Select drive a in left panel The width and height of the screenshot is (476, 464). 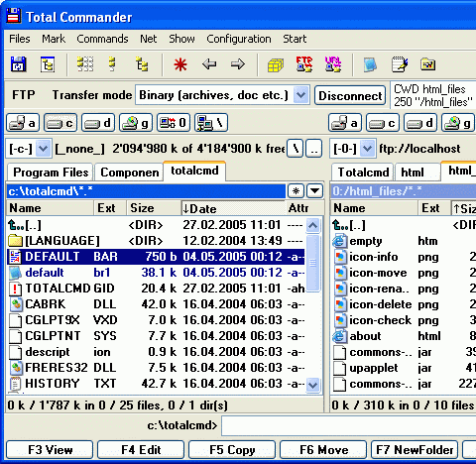click(23, 123)
